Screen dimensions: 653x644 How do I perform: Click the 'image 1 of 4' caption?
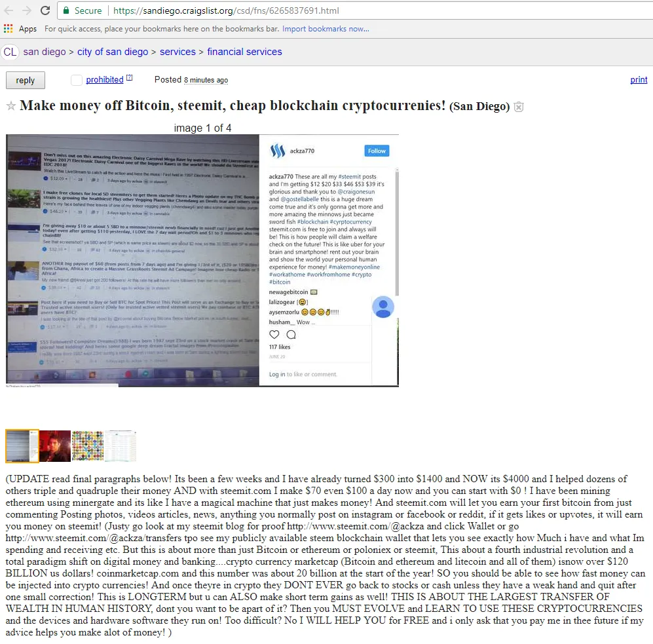[x=202, y=128]
